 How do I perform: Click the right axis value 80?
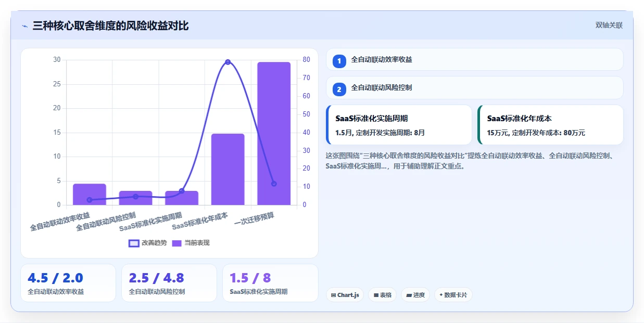point(307,60)
